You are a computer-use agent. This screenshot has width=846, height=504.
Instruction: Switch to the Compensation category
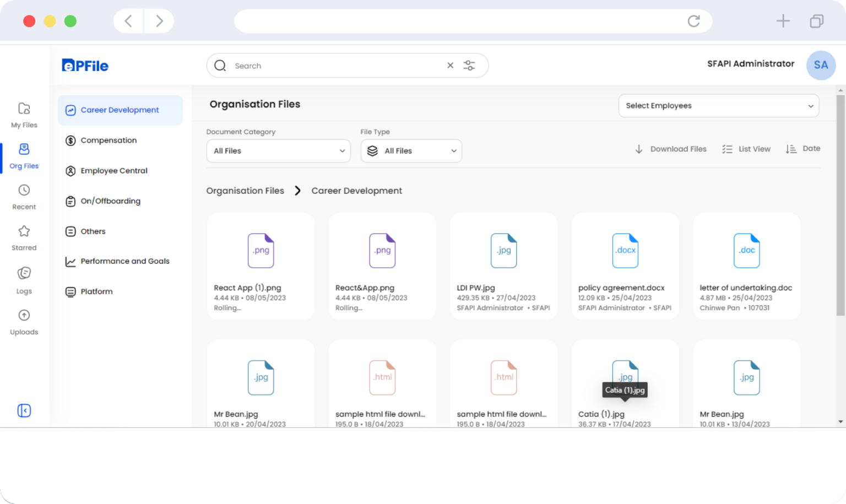[109, 140]
